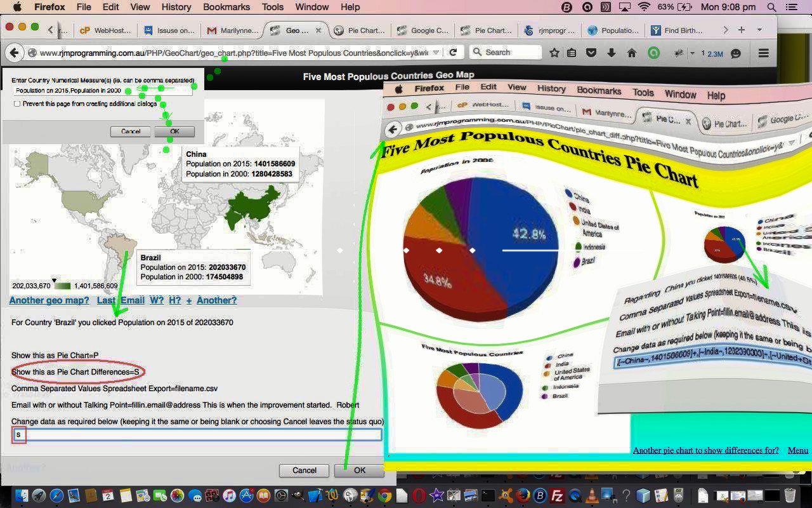
Task: Go to the Firefox home page icon
Action: tap(631, 53)
